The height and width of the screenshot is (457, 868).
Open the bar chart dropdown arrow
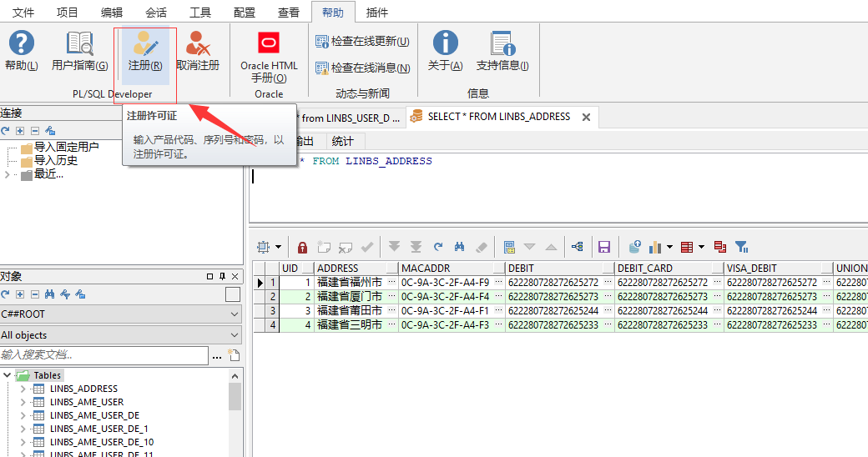[x=670, y=247]
